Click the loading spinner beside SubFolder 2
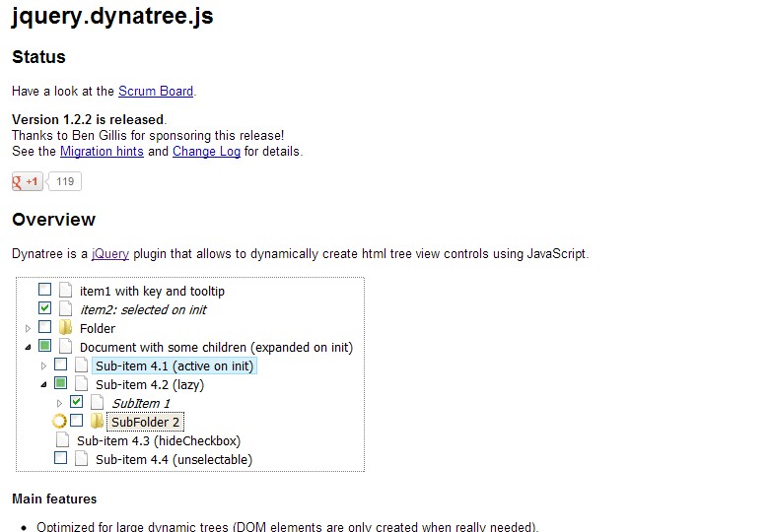 click(59, 422)
